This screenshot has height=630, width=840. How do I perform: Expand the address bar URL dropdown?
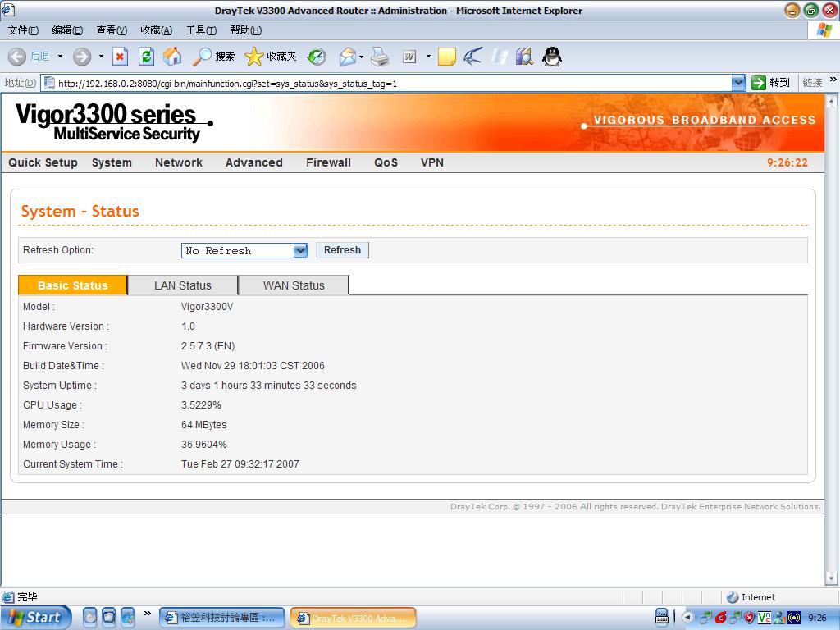(x=738, y=83)
